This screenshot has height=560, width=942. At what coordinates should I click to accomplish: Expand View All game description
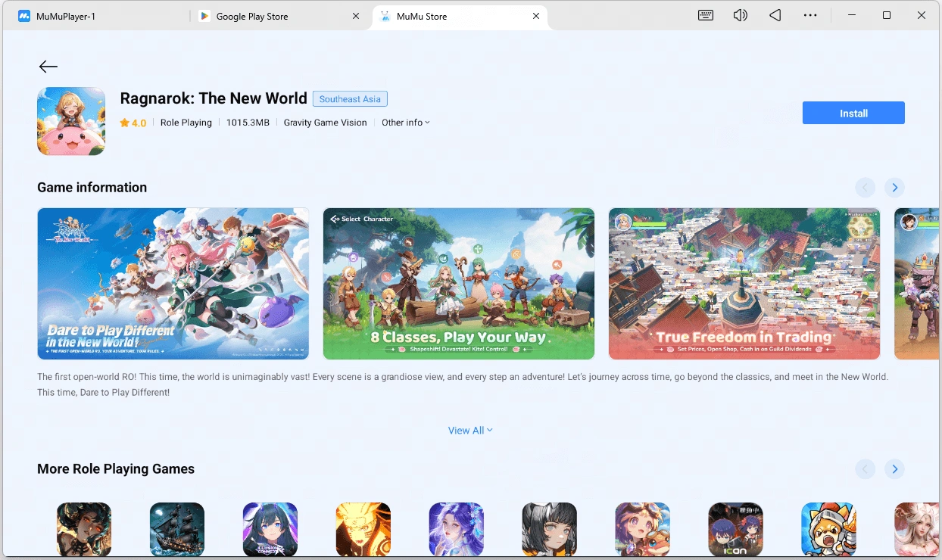470,431
